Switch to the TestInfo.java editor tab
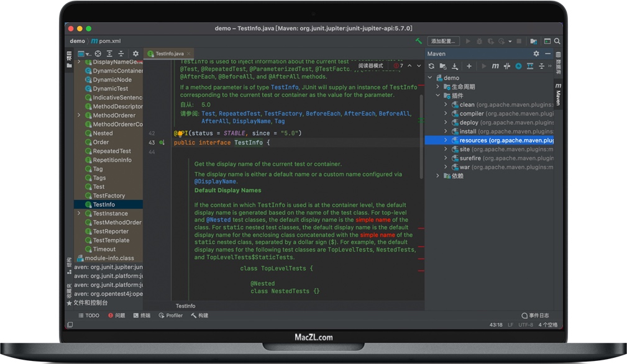 pyautogui.click(x=169, y=54)
